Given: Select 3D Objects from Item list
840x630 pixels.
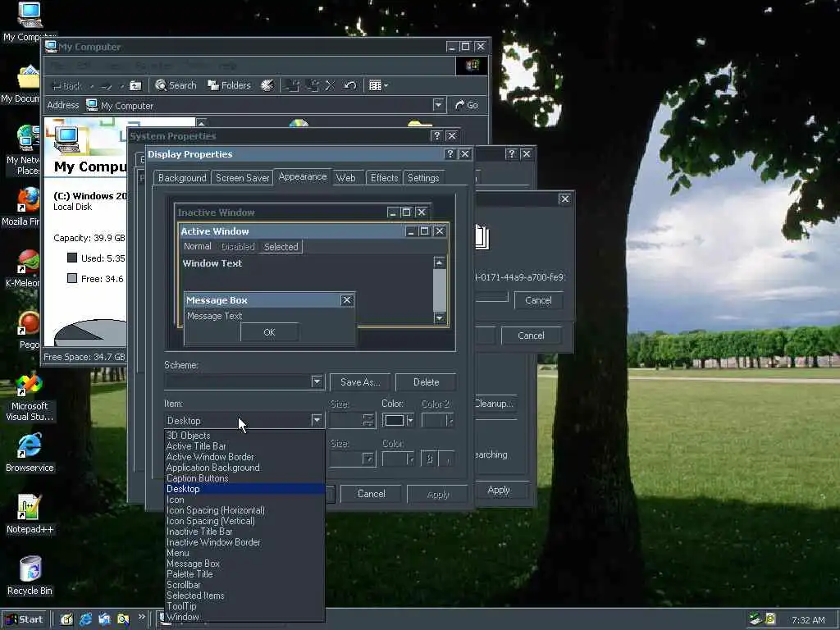Looking at the screenshot, I should point(244,436).
